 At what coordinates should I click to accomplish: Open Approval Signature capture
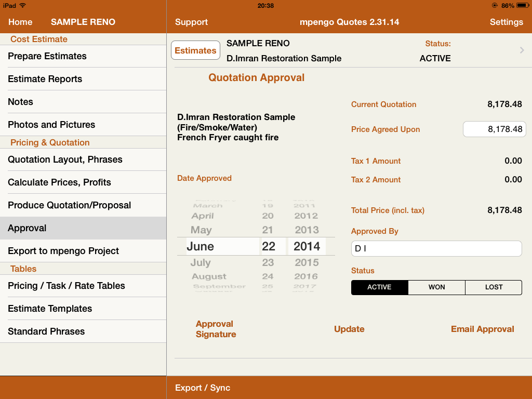pos(216,329)
